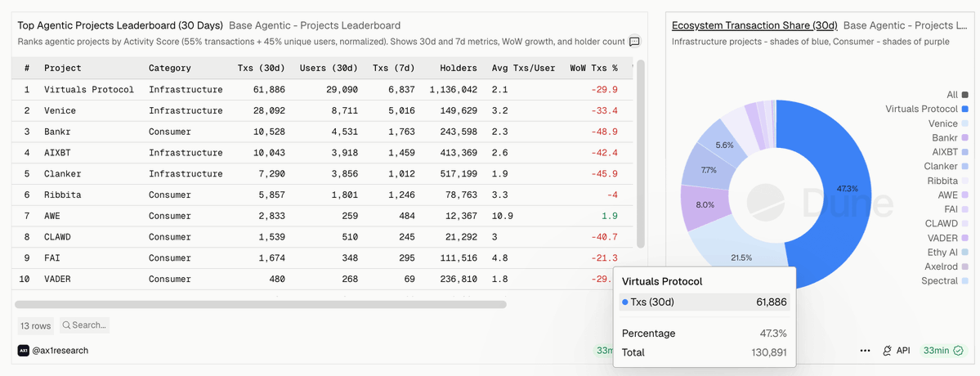This screenshot has width=980, height=376.
Task: Sort by the Category column header
Action: point(170,68)
